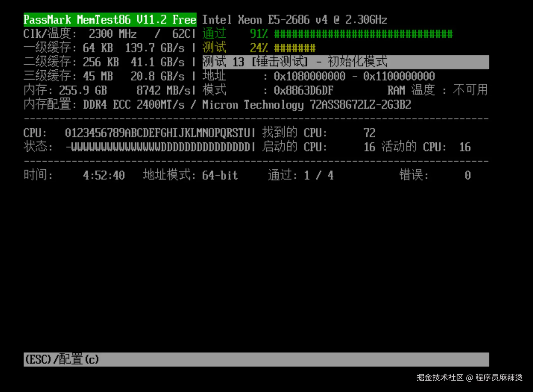
Task: Click the 通过 1 / 4 pass counter
Action: (319, 175)
